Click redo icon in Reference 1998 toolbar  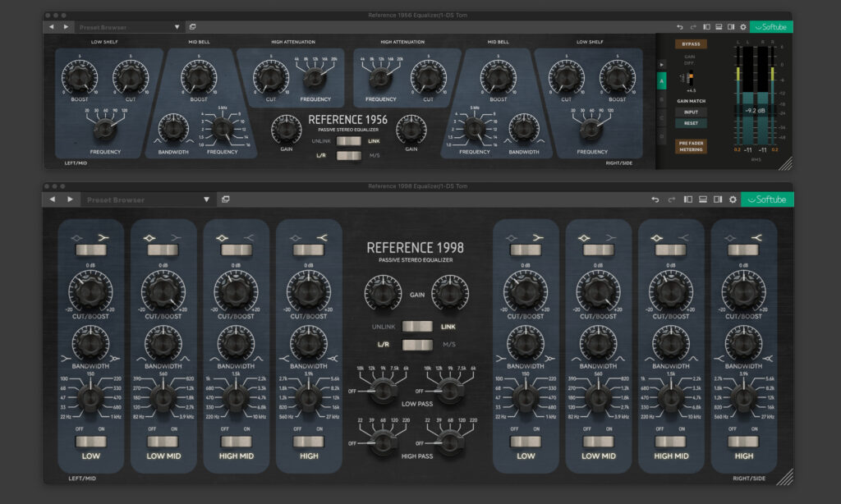coord(671,199)
